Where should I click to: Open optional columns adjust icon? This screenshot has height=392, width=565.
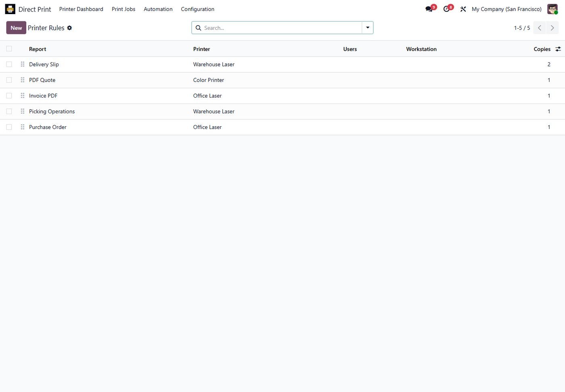click(558, 49)
